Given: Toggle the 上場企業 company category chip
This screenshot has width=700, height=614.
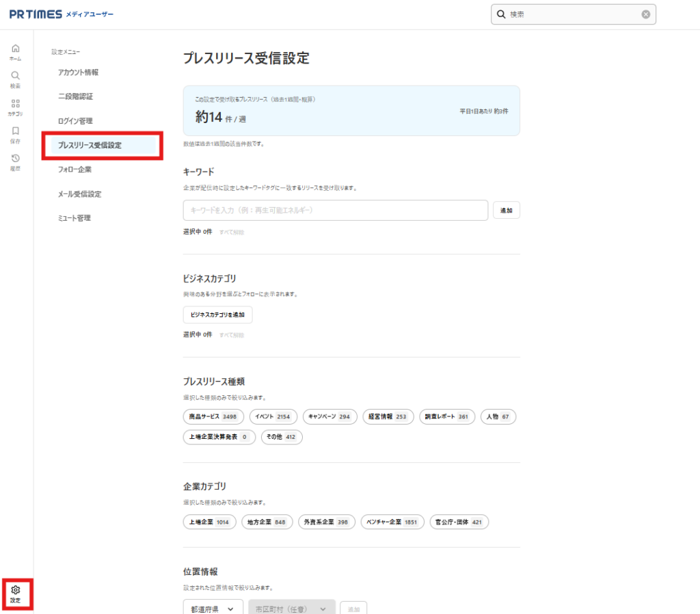Looking at the screenshot, I should tap(209, 522).
